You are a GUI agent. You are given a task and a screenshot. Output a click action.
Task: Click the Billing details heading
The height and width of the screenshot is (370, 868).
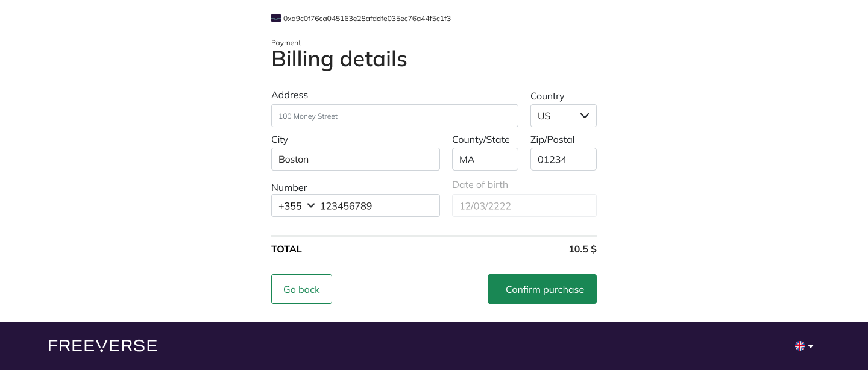click(339, 59)
